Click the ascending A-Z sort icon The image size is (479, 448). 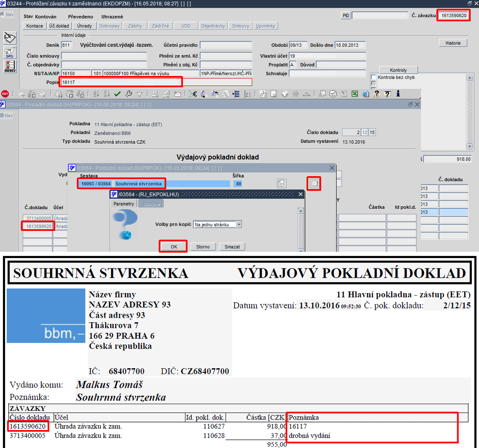click(96, 94)
